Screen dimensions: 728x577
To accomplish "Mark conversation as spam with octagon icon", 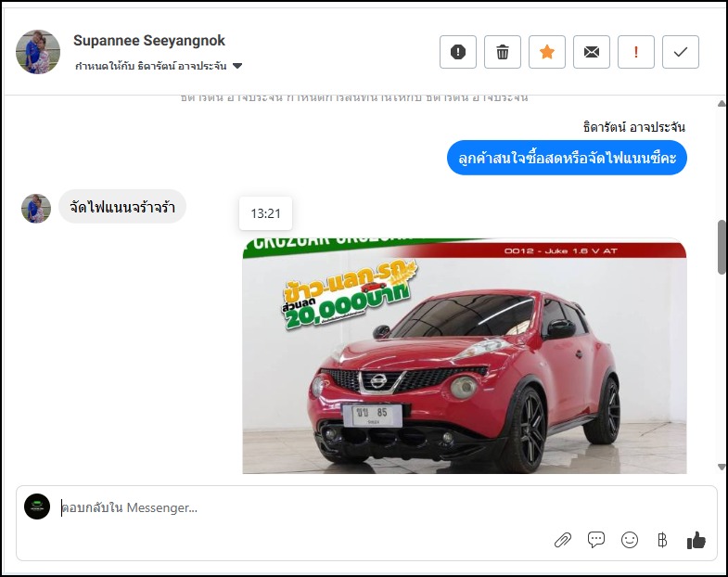I will 458,52.
